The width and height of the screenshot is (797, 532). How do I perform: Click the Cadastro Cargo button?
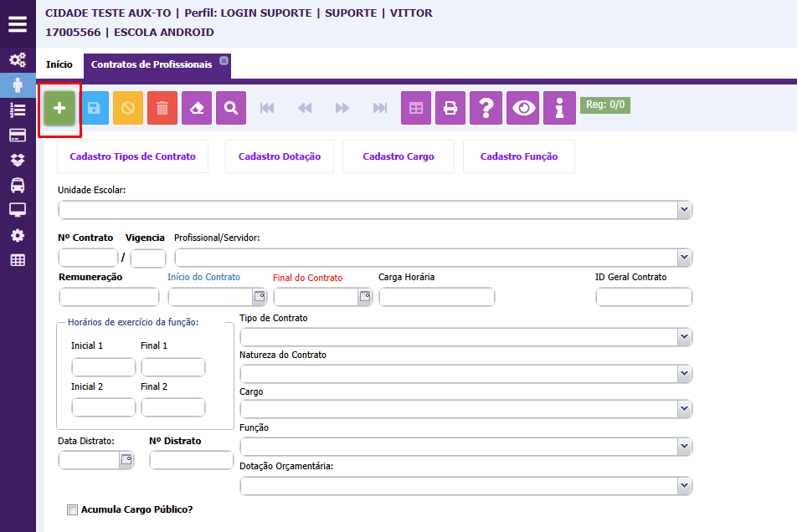tap(398, 156)
